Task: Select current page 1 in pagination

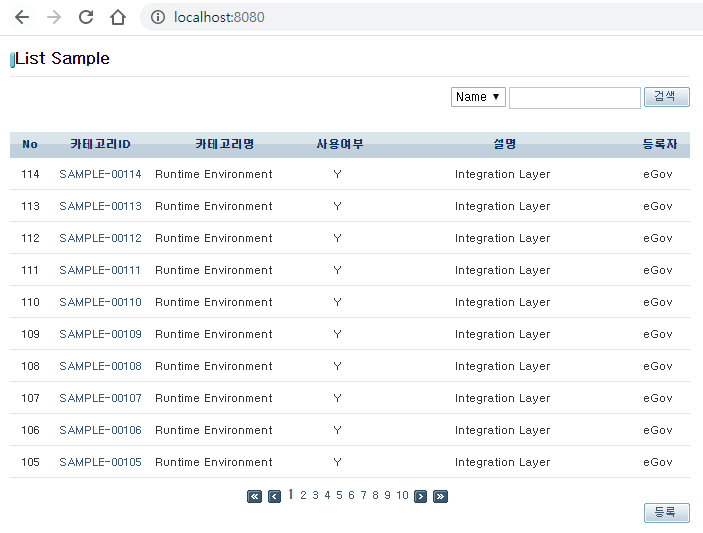Action: coord(291,494)
